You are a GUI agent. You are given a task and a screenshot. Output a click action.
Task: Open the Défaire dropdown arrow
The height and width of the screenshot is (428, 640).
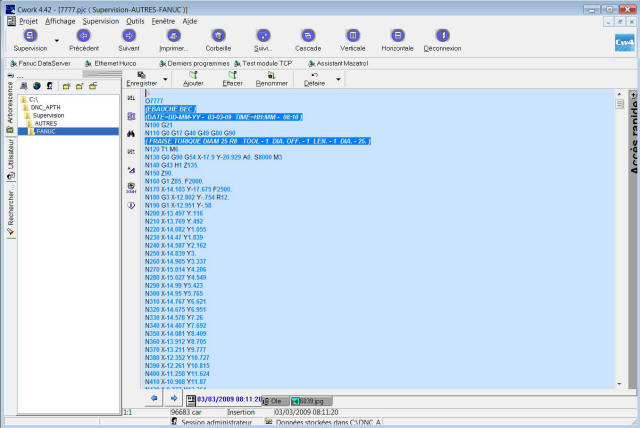[339, 78]
